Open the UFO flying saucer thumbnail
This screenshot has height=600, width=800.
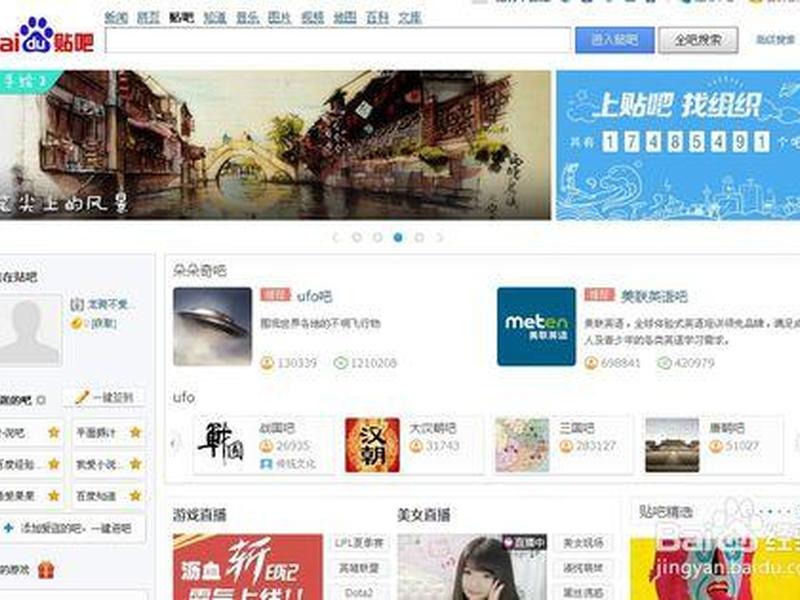(x=212, y=327)
